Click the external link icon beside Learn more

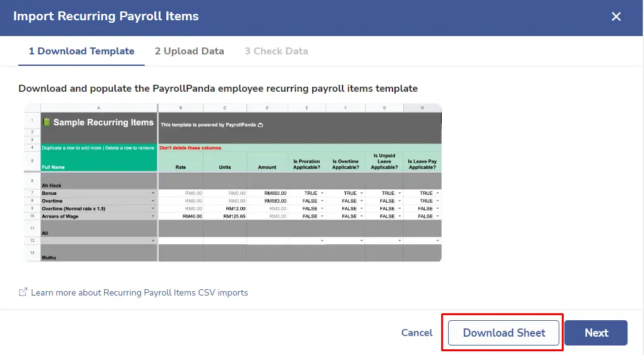[x=23, y=292]
